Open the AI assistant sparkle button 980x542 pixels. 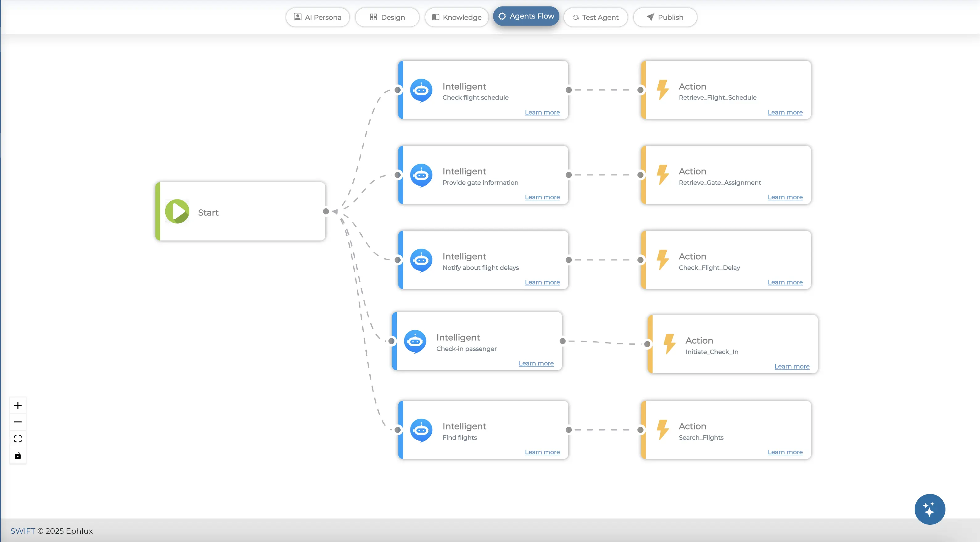[x=929, y=509]
